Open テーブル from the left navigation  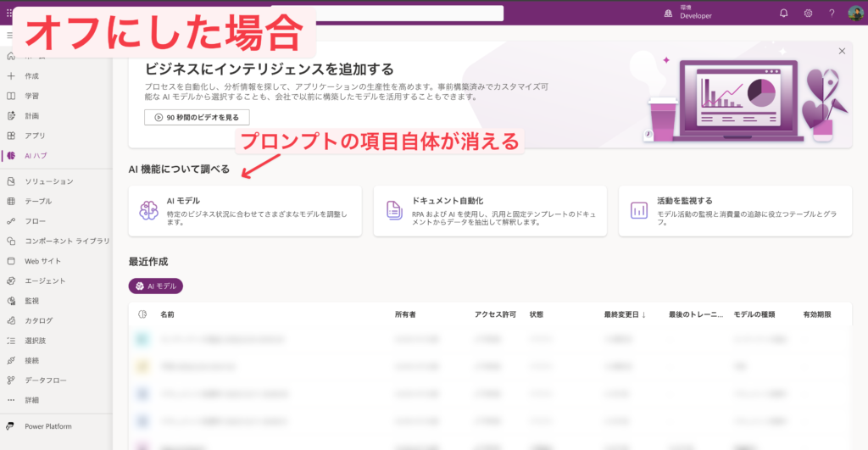tap(38, 202)
